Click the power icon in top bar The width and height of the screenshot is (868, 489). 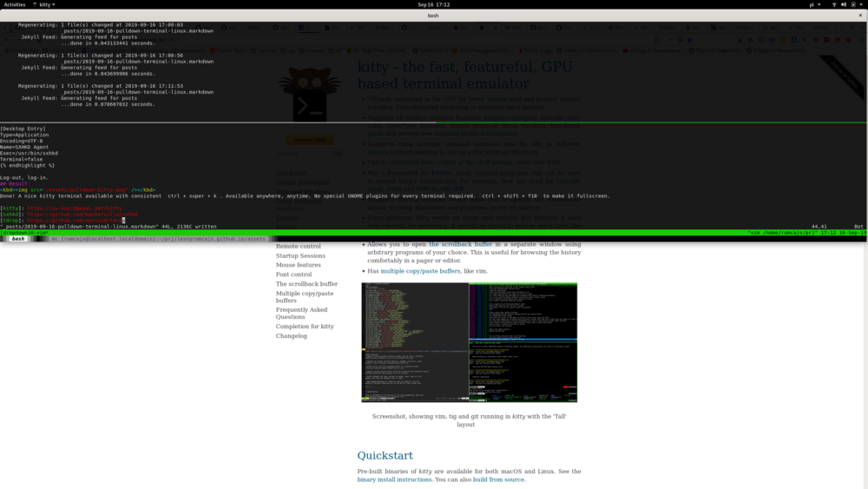pos(853,4)
